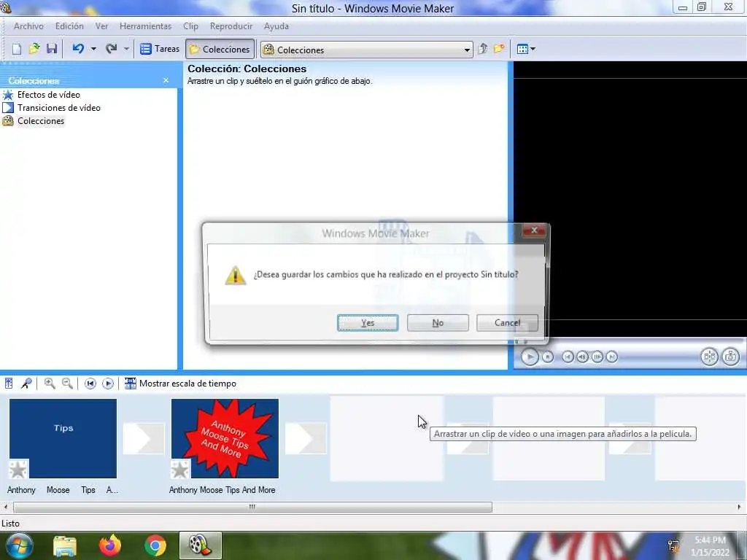Image resolution: width=747 pixels, height=560 pixels.
Task: Click the Narrate timeline microphone icon
Action: [26, 384]
